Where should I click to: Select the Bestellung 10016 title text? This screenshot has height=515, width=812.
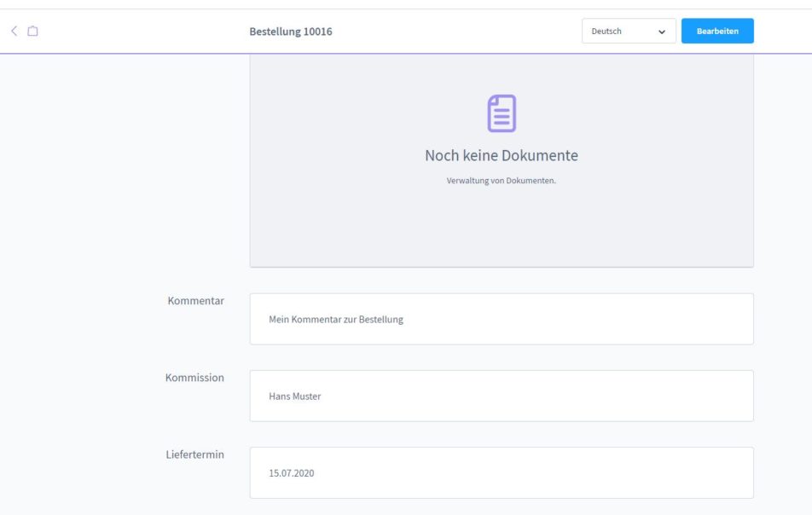click(x=291, y=31)
